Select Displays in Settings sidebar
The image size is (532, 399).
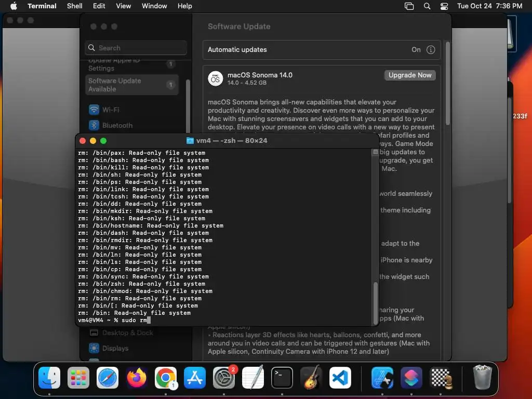pyautogui.click(x=115, y=348)
